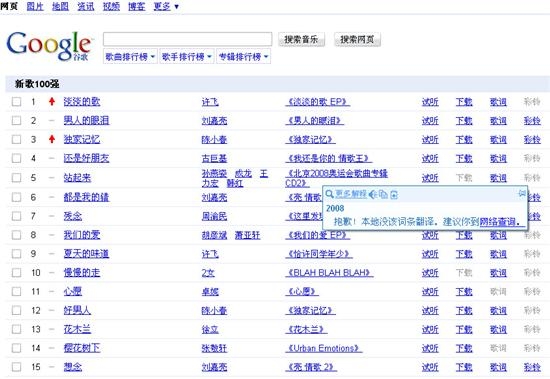Switch to the 图片 tab
This screenshot has width=550, height=379.
point(35,6)
